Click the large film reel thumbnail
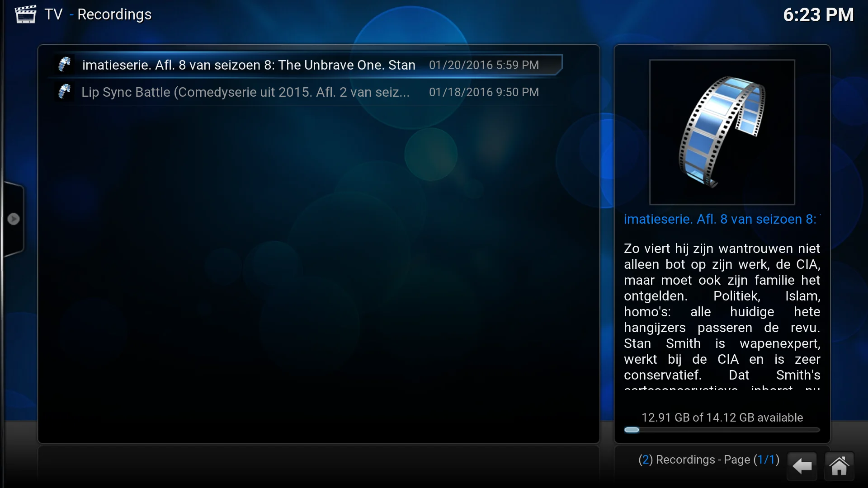The image size is (868, 488). click(722, 132)
